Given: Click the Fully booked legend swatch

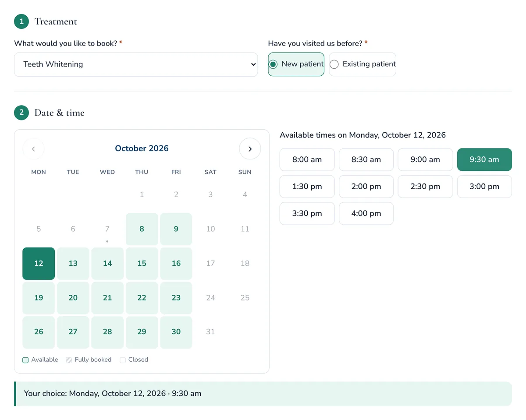Looking at the screenshot, I should (69, 360).
